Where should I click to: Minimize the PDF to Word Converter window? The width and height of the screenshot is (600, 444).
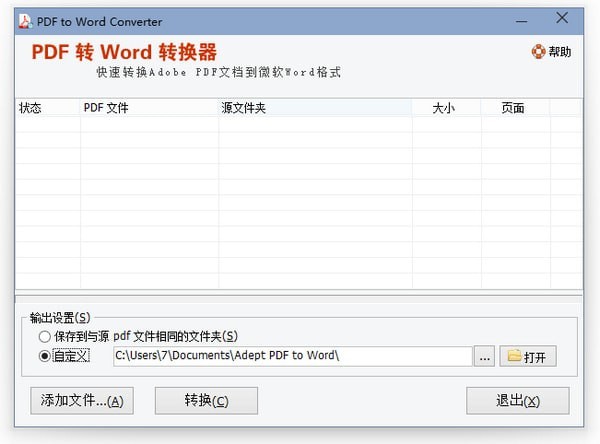(522, 21)
